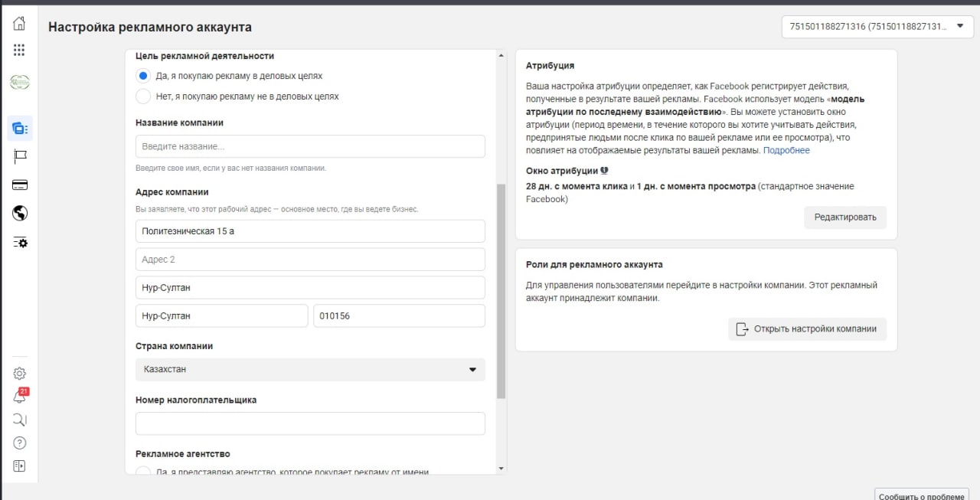Click the Роли для рекламного аккаунта title
980x500 pixels.
coord(594,265)
